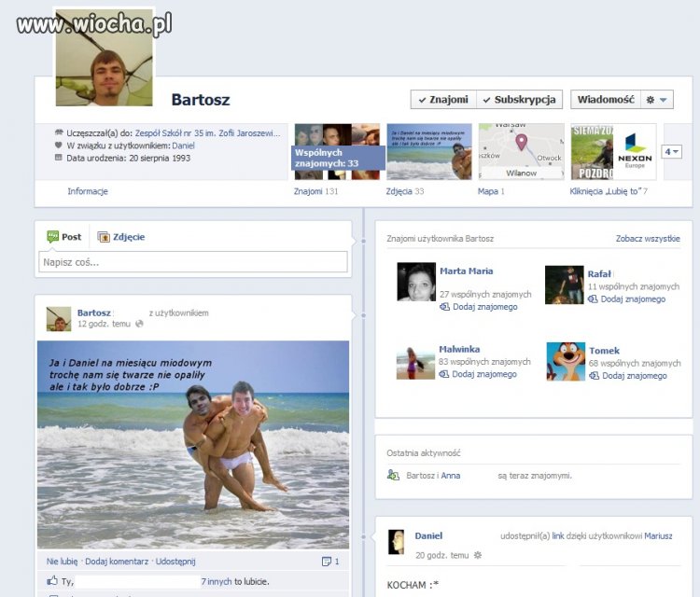Expand the '4' more sections dropdown

tap(671, 152)
